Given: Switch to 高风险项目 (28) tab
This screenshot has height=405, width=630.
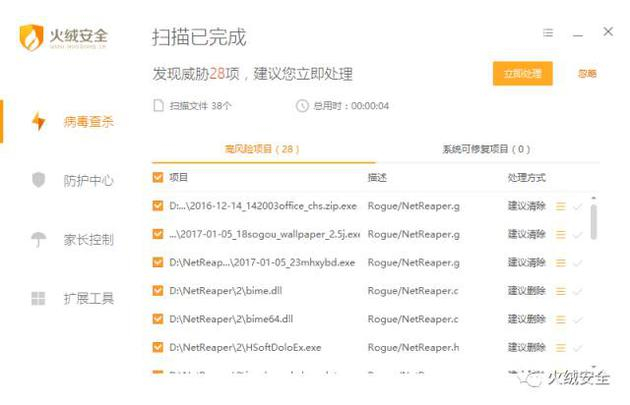Looking at the screenshot, I should (x=262, y=149).
